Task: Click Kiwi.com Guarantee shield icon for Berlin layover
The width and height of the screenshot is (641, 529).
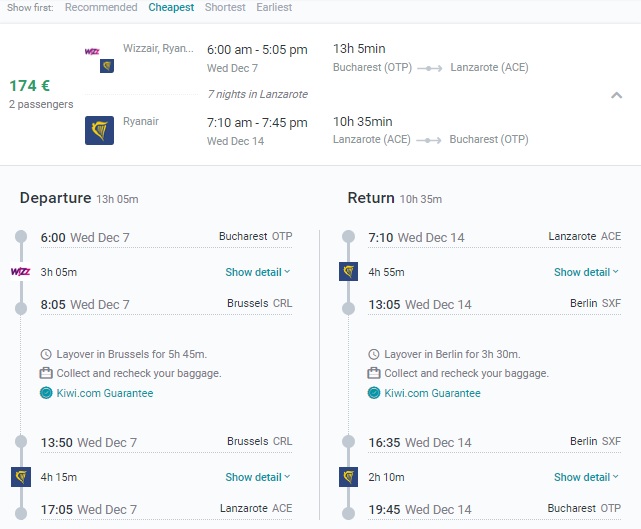Action: [375, 393]
